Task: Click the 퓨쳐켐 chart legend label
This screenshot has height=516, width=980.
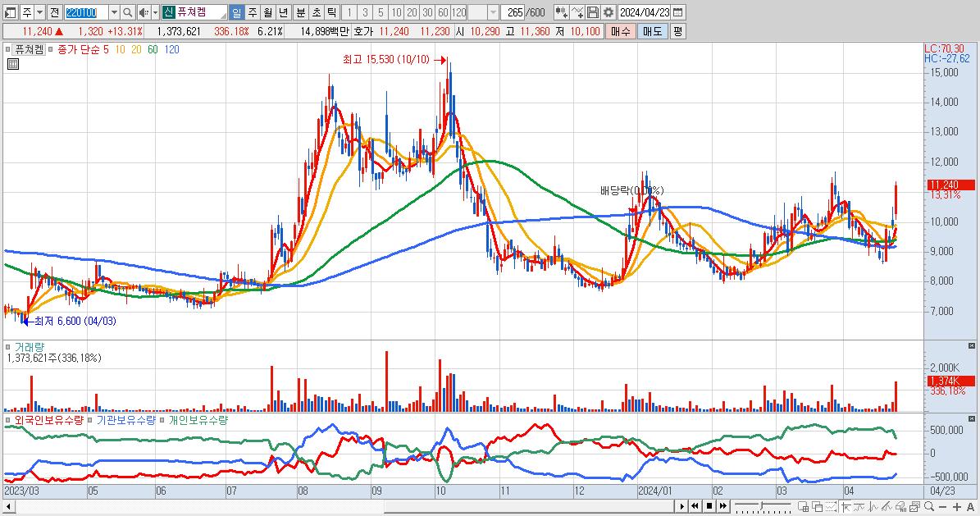Action: tap(30, 49)
